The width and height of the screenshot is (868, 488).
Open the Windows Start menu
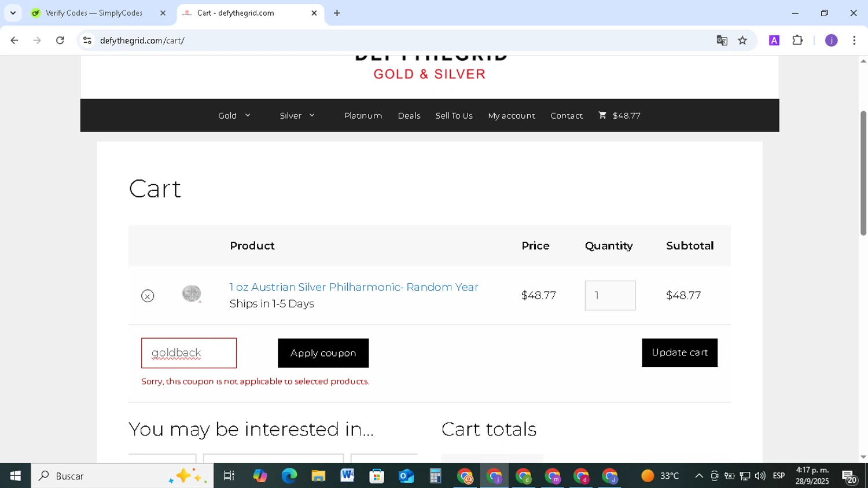pos(16,476)
